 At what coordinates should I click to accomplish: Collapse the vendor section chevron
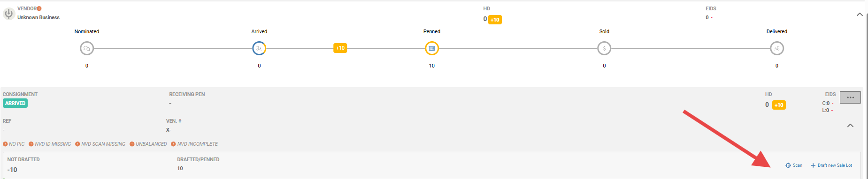[x=860, y=15]
